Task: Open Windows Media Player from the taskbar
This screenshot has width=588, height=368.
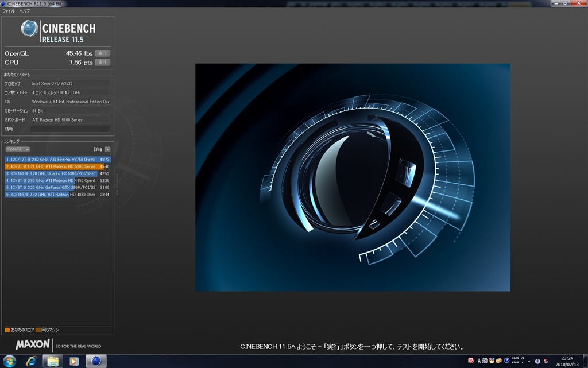Action: [x=74, y=361]
